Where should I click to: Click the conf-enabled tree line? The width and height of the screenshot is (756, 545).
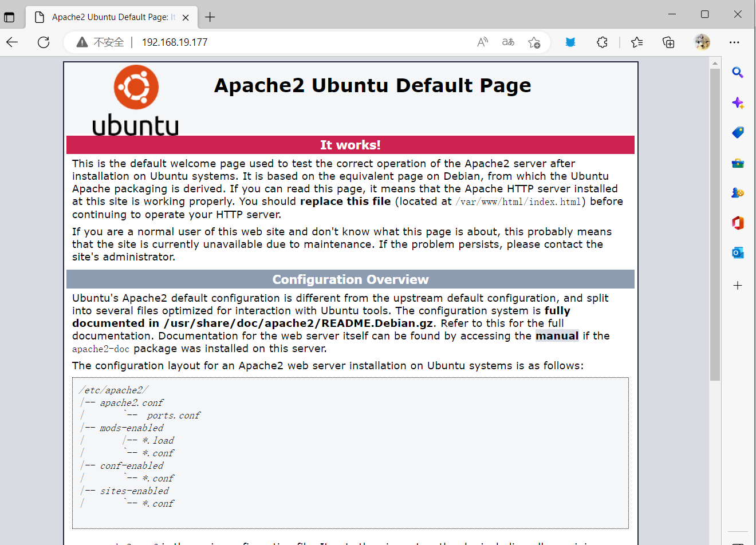pyautogui.click(x=122, y=466)
